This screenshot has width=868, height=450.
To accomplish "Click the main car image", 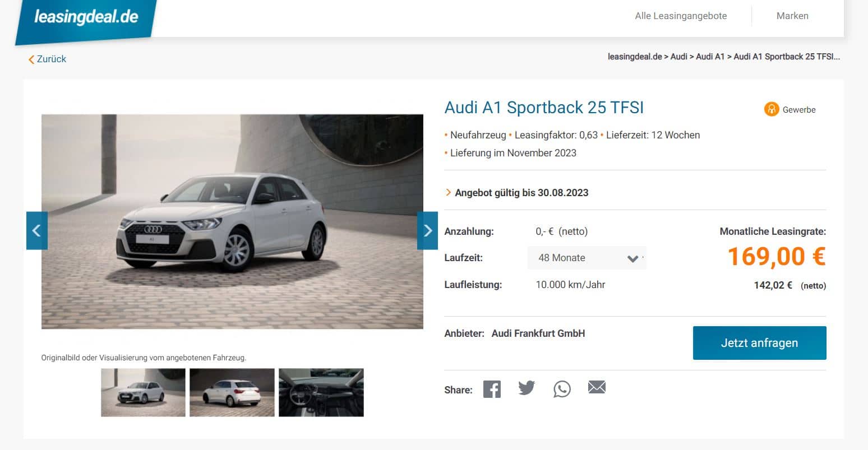I will (232, 221).
